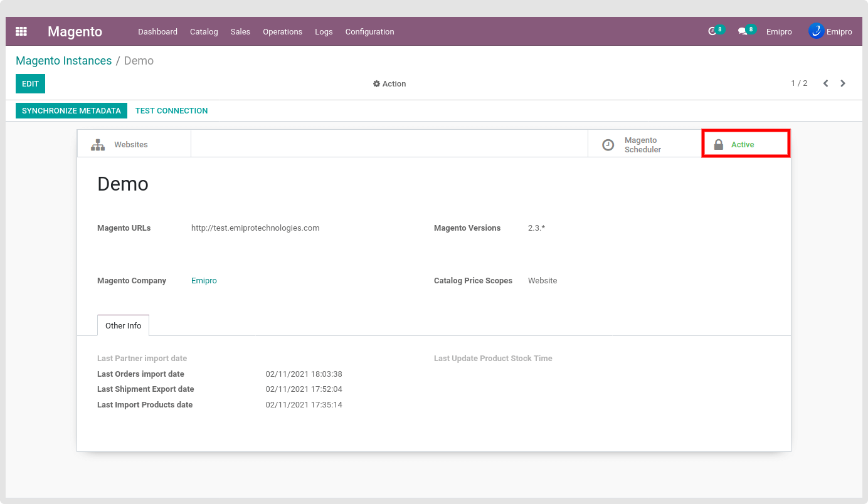Open the Magento Scheduler stat button
This screenshot has height=504, width=868.
[645, 144]
